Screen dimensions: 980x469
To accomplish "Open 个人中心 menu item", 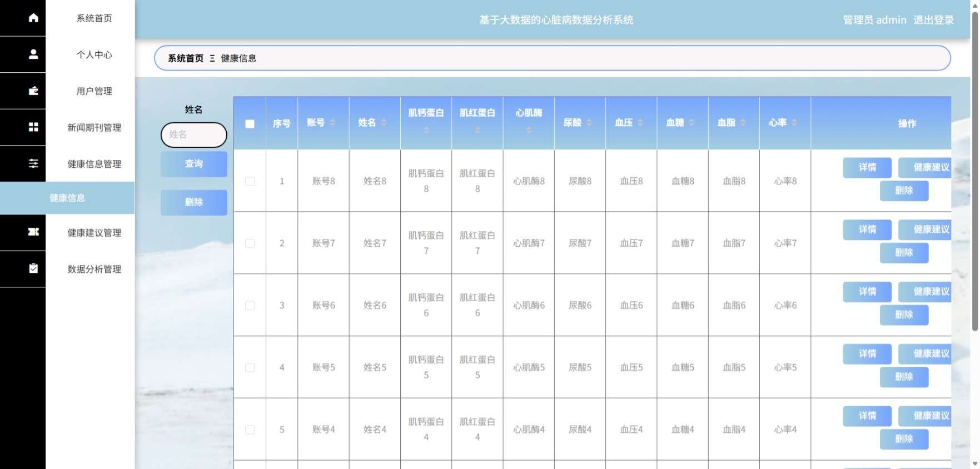I will (x=94, y=54).
